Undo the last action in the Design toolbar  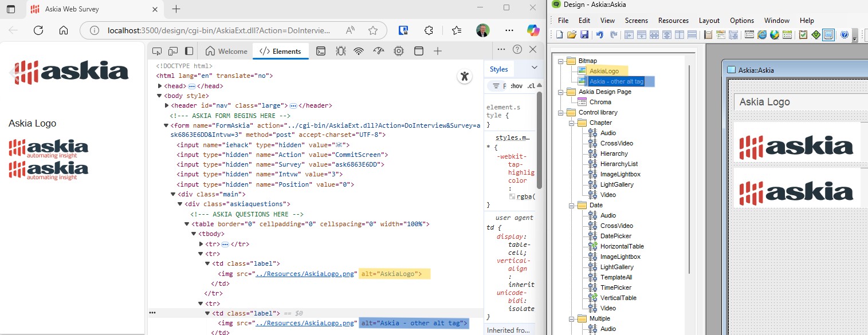point(600,35)
